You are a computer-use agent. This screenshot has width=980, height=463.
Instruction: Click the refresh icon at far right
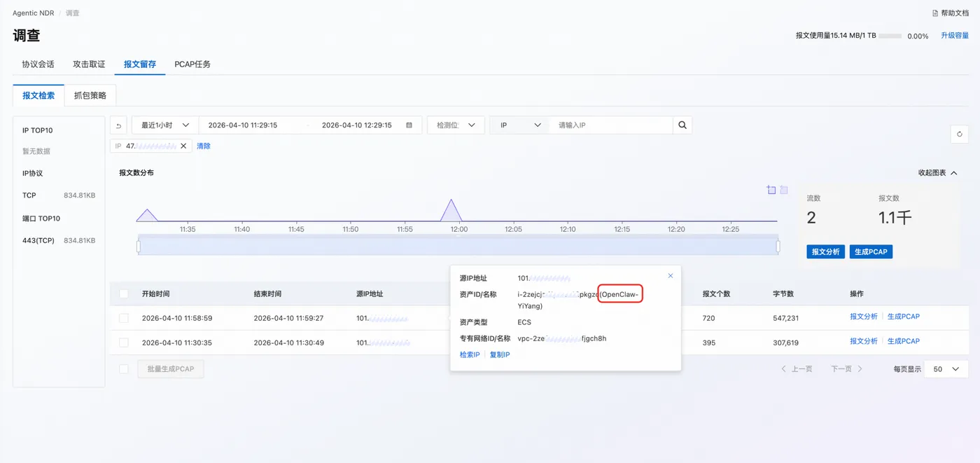pos(959,134)
